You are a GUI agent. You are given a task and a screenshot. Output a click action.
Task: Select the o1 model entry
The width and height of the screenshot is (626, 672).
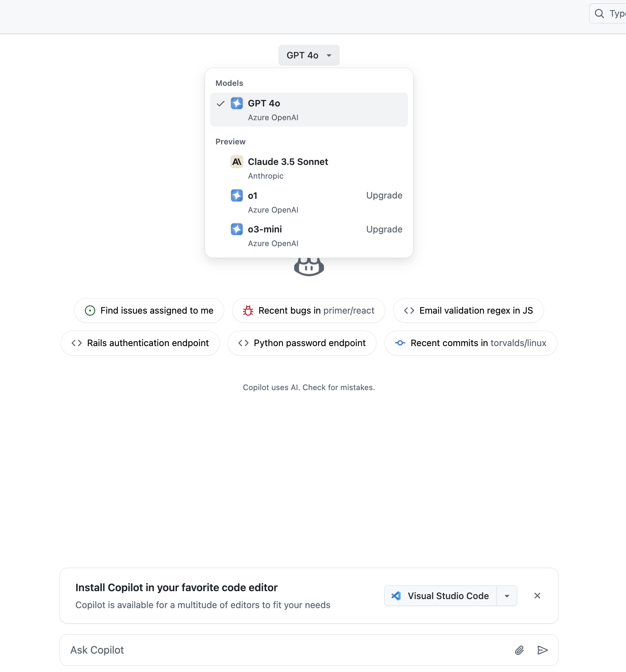309,202
